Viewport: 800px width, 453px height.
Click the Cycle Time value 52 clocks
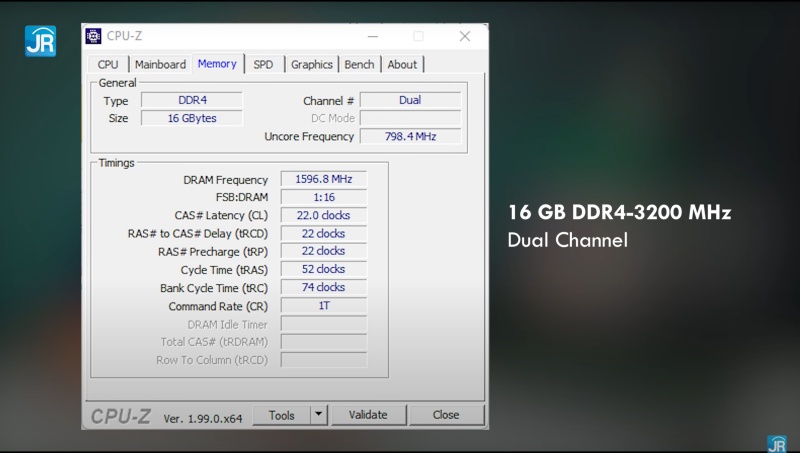pos(323,269)
